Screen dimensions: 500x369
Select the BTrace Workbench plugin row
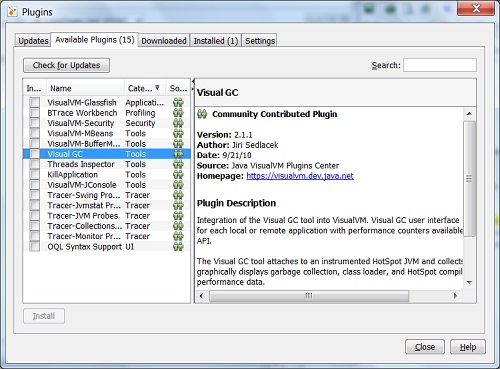[107, 113]
